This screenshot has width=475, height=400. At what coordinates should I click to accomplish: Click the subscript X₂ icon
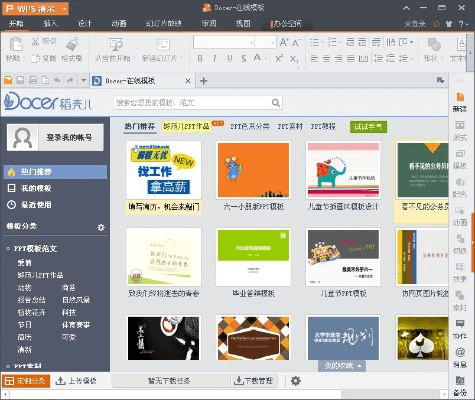click(294, 59)
